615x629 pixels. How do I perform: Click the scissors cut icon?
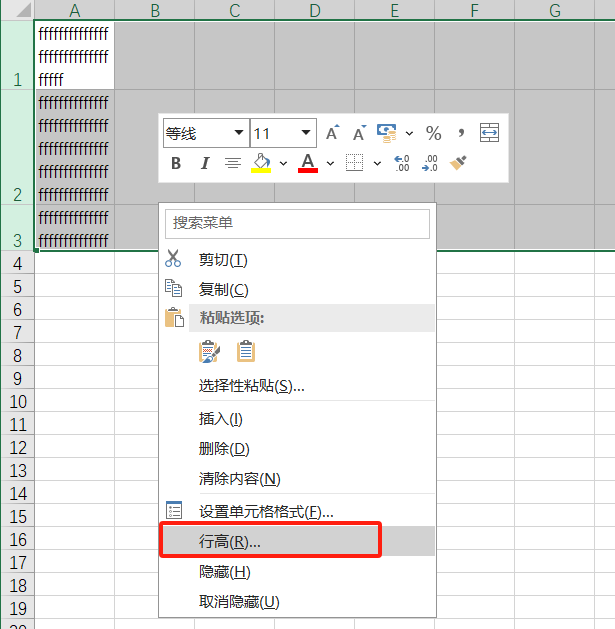click(173, 258)
